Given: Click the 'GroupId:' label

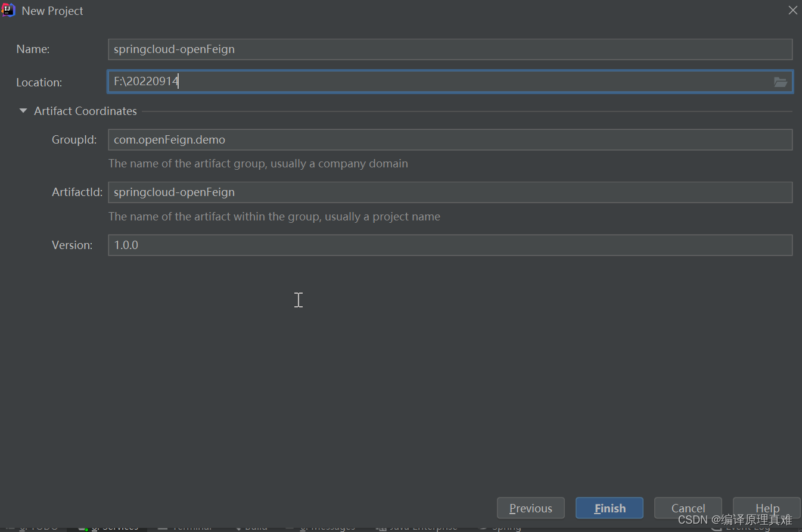Looking at the screenshot, I should (74, 140).
